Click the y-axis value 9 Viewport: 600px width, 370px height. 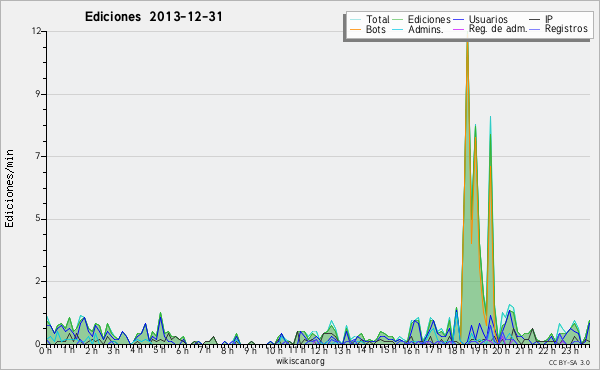tap(38, 94)
